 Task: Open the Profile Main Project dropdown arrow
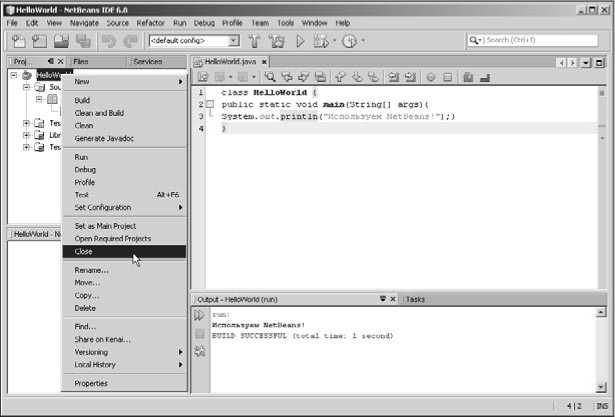(x=363, y=41)
